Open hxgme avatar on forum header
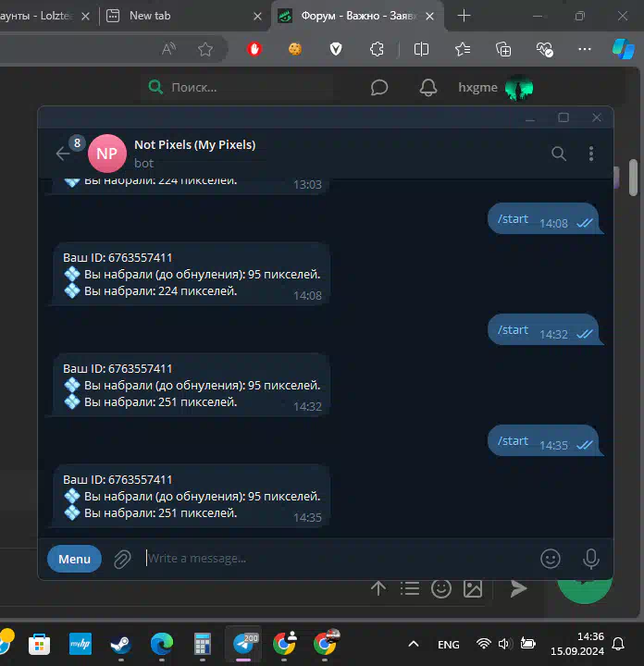644x666 pixels. pyautogui.click(x=519, y=88)
